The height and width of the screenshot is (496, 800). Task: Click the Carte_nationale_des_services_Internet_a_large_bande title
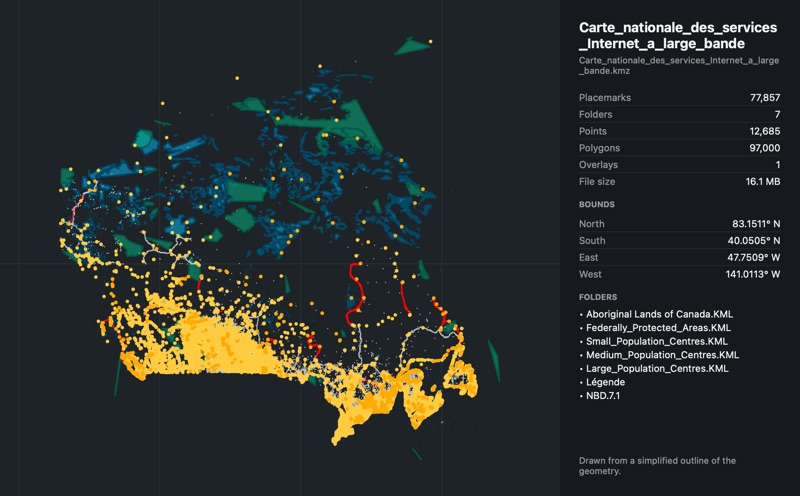[x=678, y=35]
